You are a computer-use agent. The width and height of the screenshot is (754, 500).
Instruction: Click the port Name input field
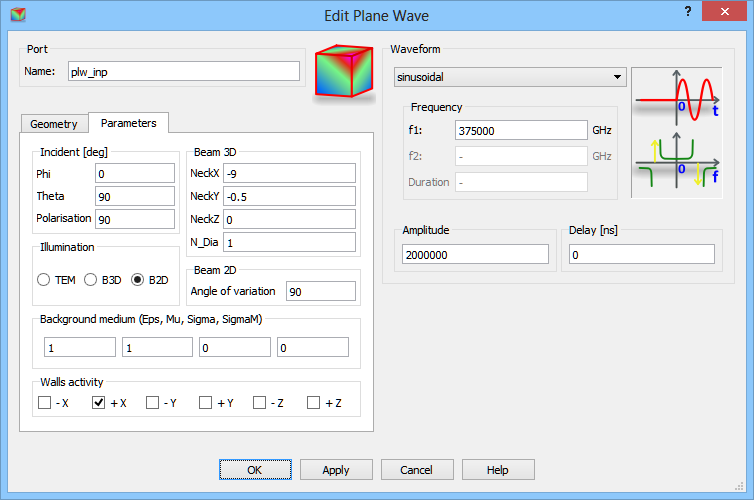(x=183, y=71)
